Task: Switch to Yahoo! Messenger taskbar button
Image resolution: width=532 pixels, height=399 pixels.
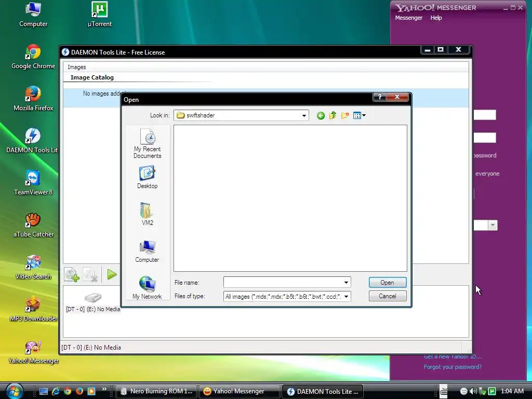Action: click(x=239, y=391)
